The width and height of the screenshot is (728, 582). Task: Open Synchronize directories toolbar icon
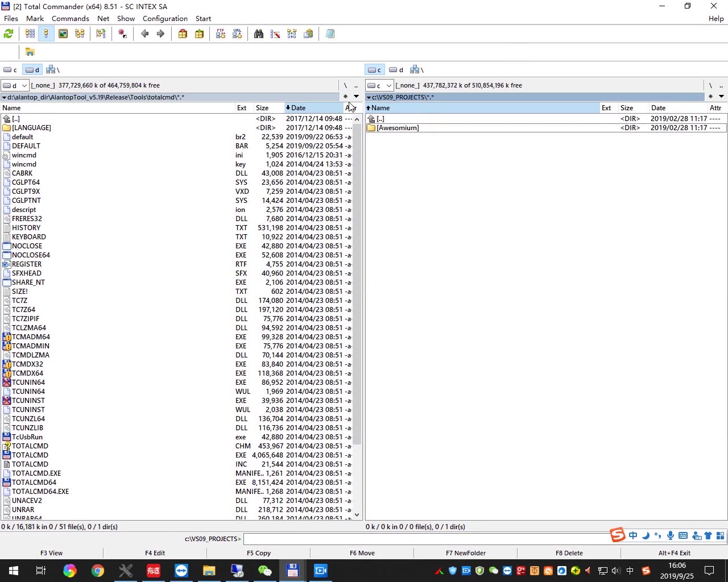pos(292,34)
